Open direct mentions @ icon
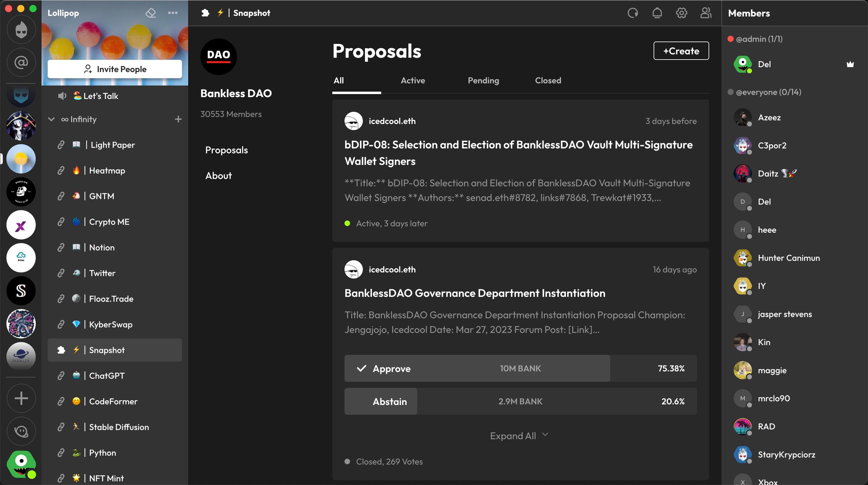Viewport: 868px width, 485px height. point(21,62)
